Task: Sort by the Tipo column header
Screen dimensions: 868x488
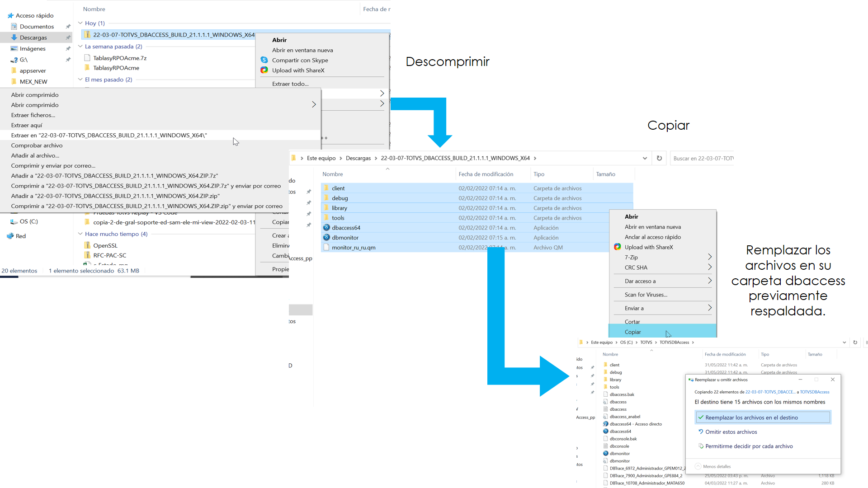Action: coord(539,174)
